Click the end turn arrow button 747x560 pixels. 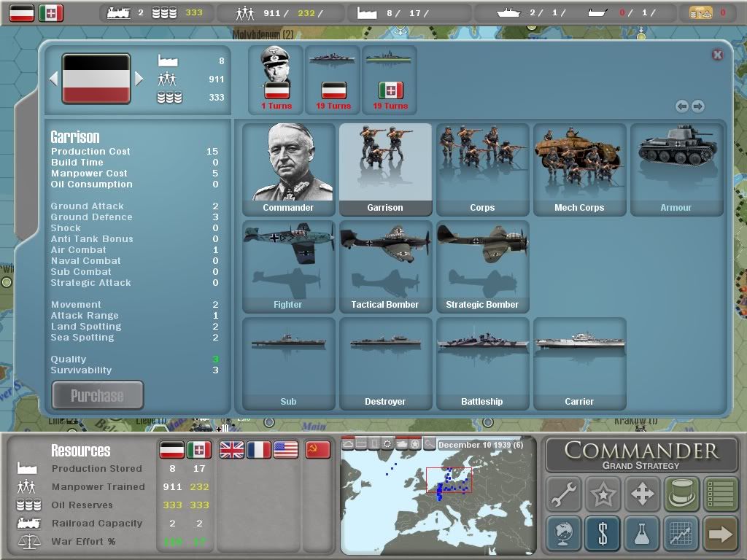720,533
